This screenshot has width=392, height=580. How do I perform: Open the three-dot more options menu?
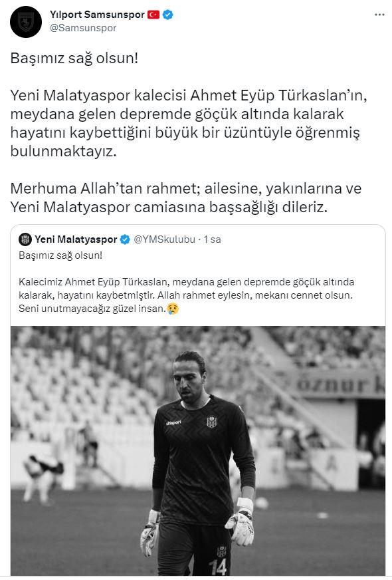[379, 15]
